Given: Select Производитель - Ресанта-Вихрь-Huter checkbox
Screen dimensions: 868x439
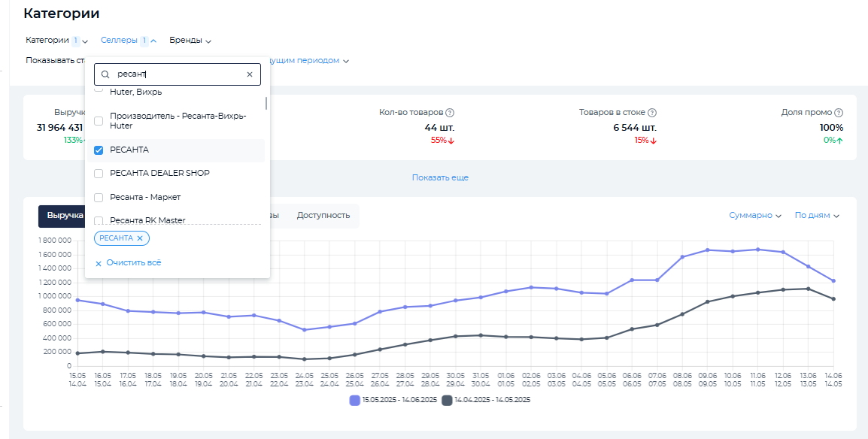Looking at the screenshot, I should pyautogui.click(x=99, y=121).
